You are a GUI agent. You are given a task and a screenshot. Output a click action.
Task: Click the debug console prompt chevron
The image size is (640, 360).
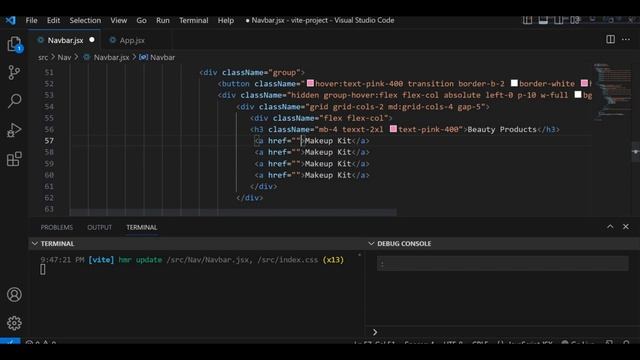(375, 332)
